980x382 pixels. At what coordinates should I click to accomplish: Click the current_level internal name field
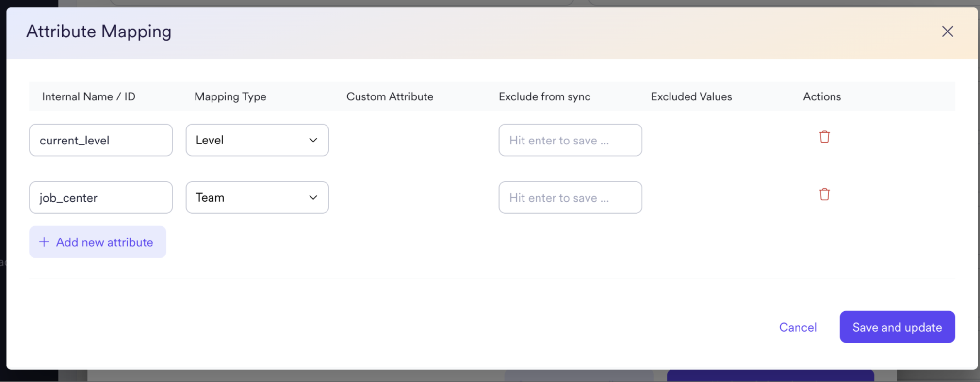(101, 140)
